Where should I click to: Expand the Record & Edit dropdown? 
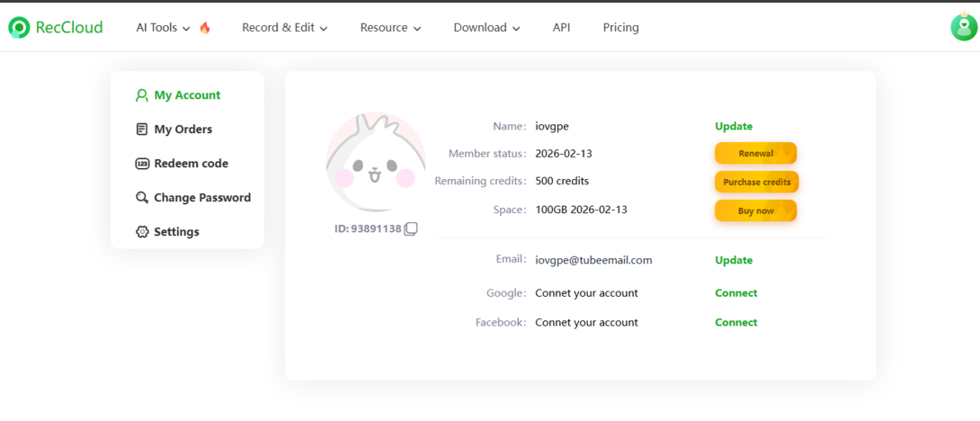284,28
